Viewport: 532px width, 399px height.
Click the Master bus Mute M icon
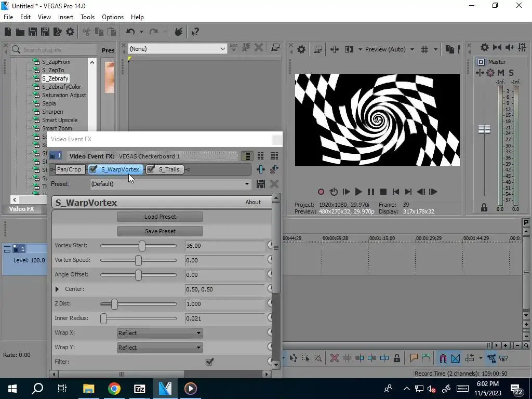[501, 73]
